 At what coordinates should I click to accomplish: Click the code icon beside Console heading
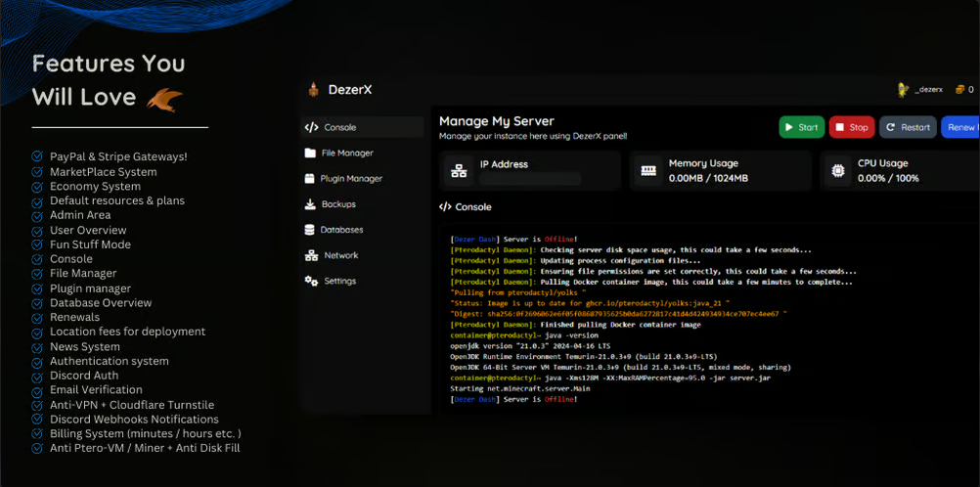445,207
